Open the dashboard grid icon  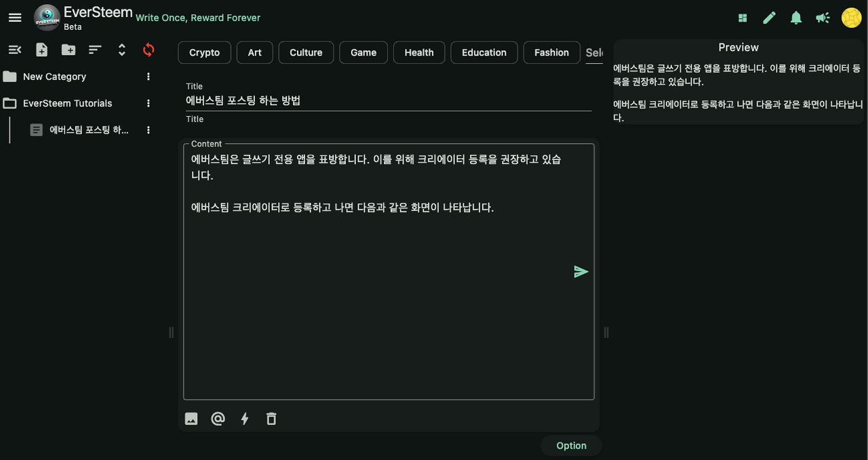coord(743,18)
